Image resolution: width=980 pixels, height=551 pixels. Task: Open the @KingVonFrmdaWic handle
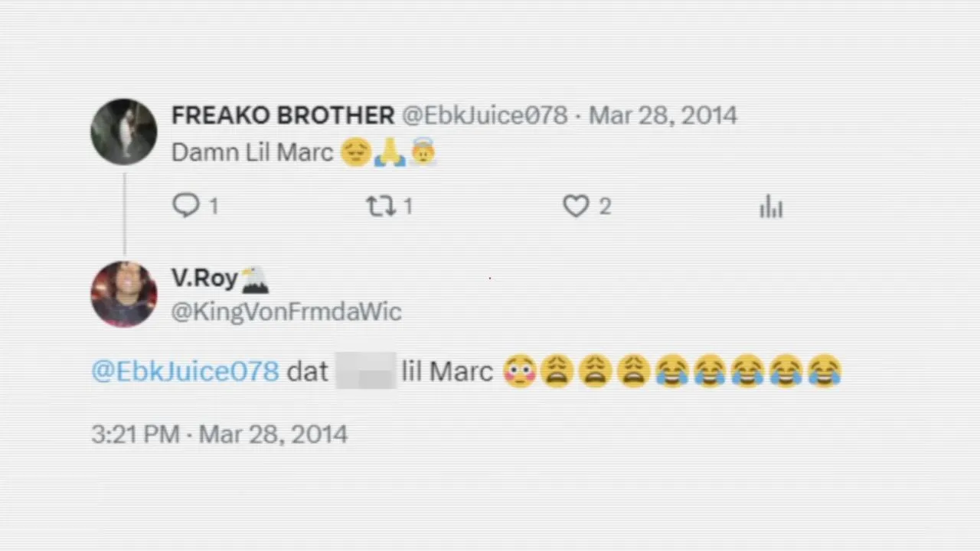coord(286,311)
